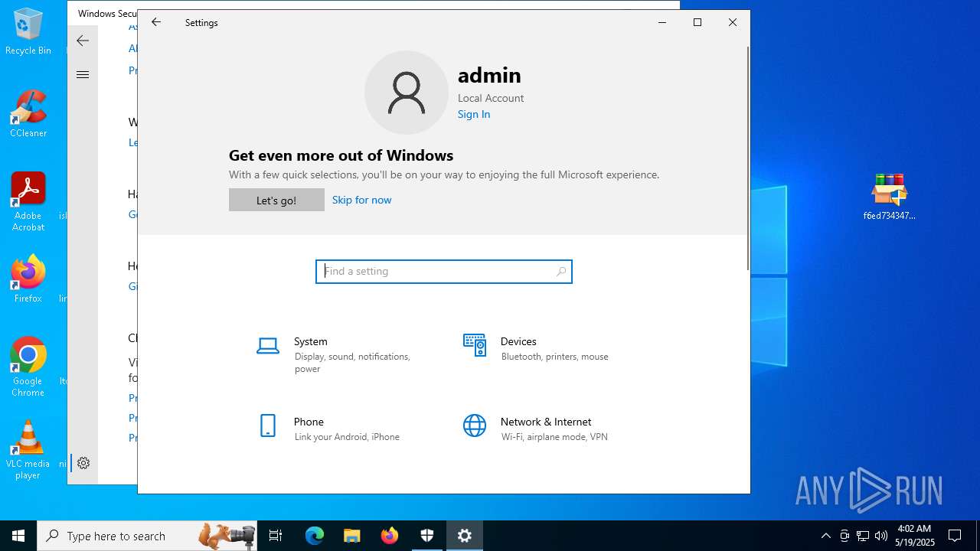Screen dimensions: 980x551
Task: Open the Action Center notifications icon
Action: click(x=955, y=536)
